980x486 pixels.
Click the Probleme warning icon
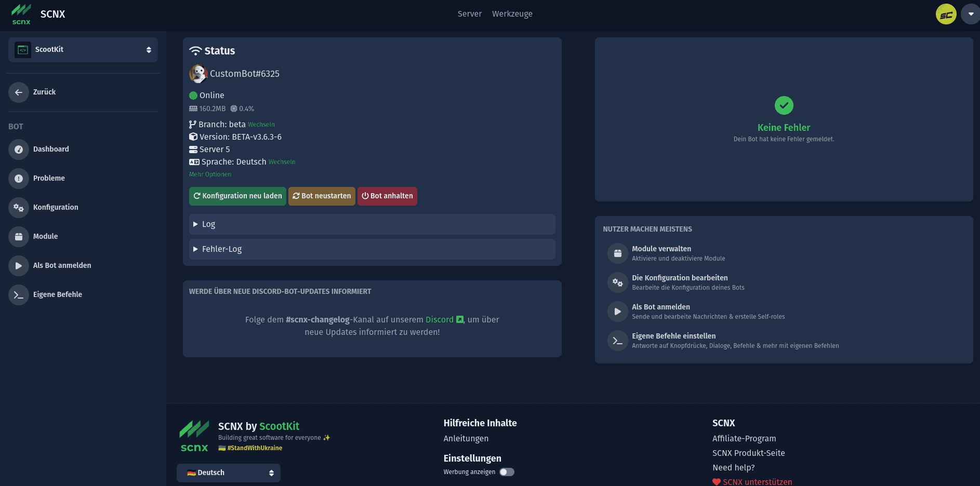[x=19, y=179]
